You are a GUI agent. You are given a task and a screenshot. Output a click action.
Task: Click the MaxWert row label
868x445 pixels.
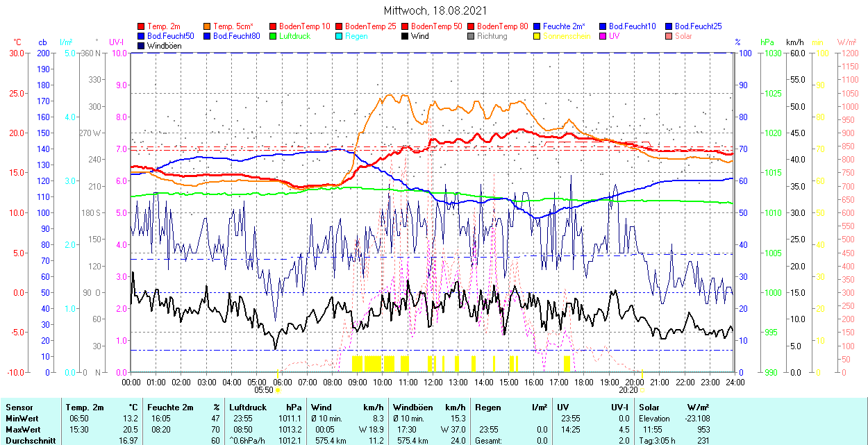pyautogui.click(x=22, y=430)
